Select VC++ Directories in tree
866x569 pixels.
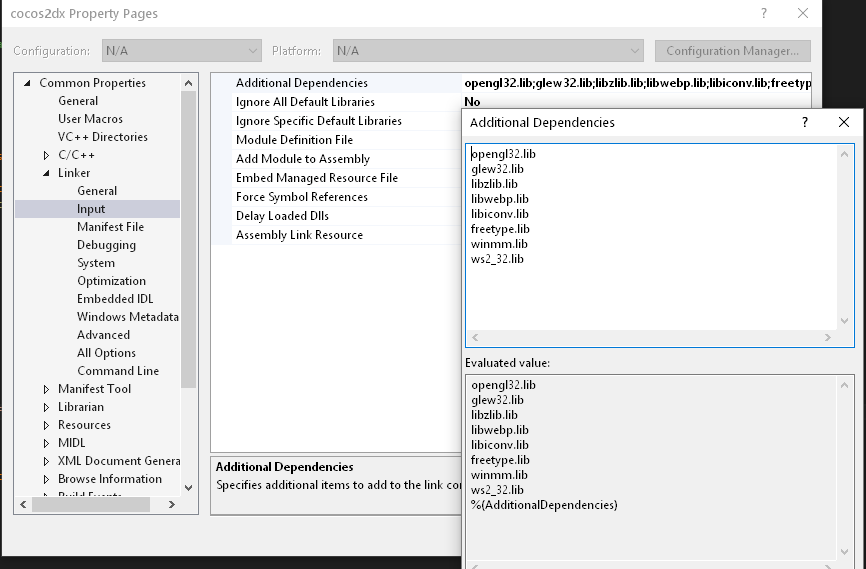click(x=103, y=137)
